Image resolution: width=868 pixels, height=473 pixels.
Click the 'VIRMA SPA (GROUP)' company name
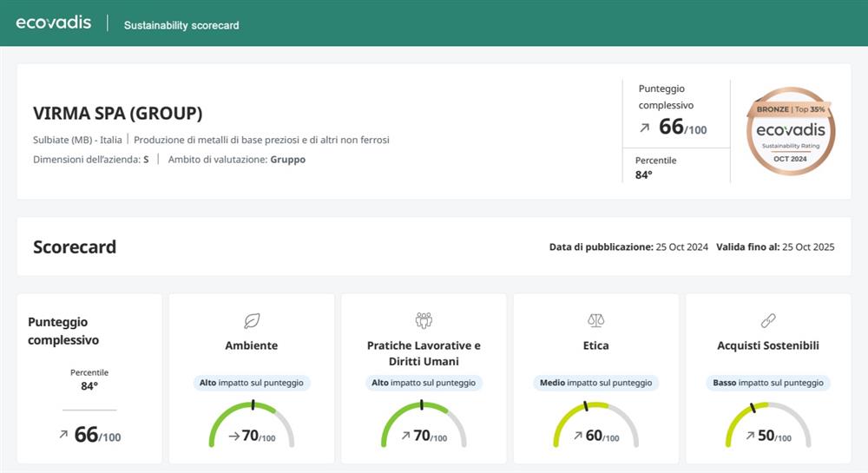tap(118, 114)
